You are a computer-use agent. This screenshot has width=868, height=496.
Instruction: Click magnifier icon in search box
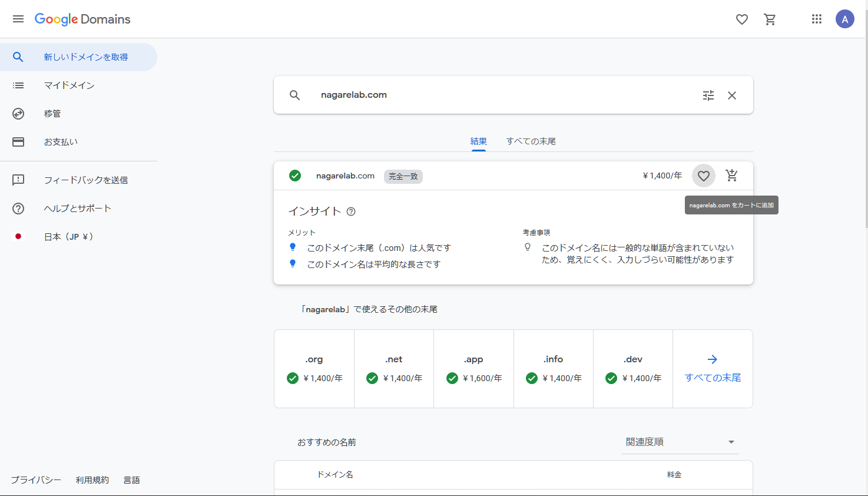click(x=295, y=95)
